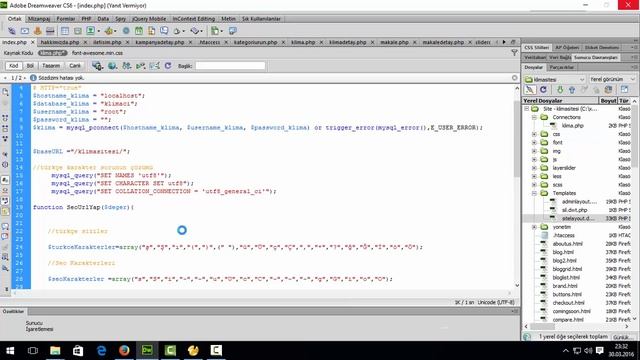
Task: Open the Windows Start menu
Action: coord(10,350)
